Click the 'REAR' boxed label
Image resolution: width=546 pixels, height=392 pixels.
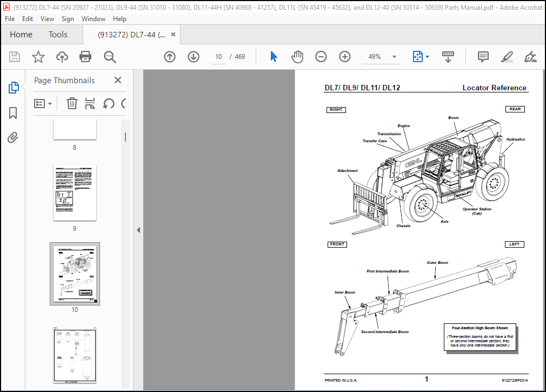pos(515,109)
